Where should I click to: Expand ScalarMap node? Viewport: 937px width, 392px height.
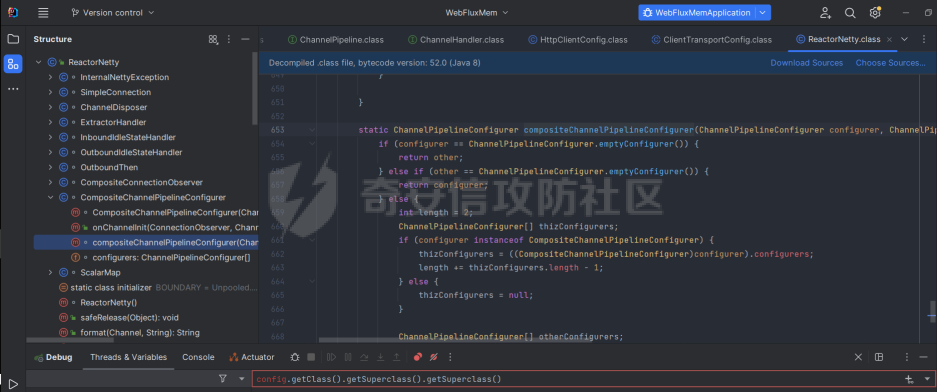pyautogui.click(x=51, y=272)
